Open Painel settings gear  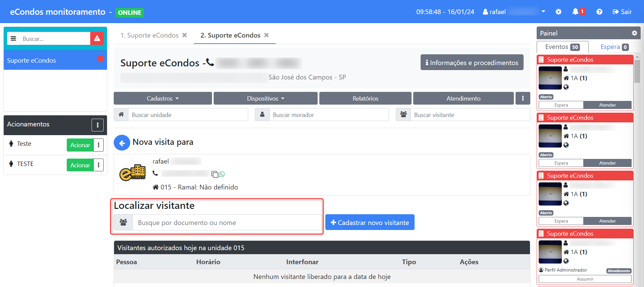pyautogui.click(x=634, y=33)
